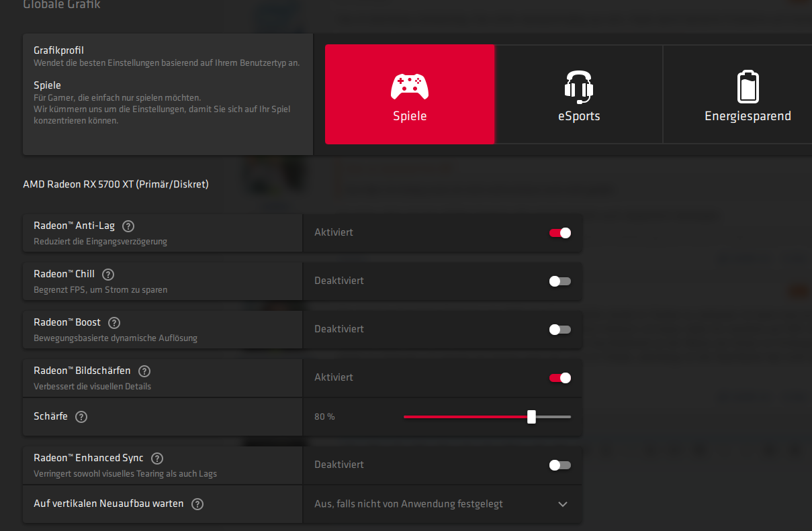
Task: Open help icon for Radeon Boost
Action: coord(114,323)
